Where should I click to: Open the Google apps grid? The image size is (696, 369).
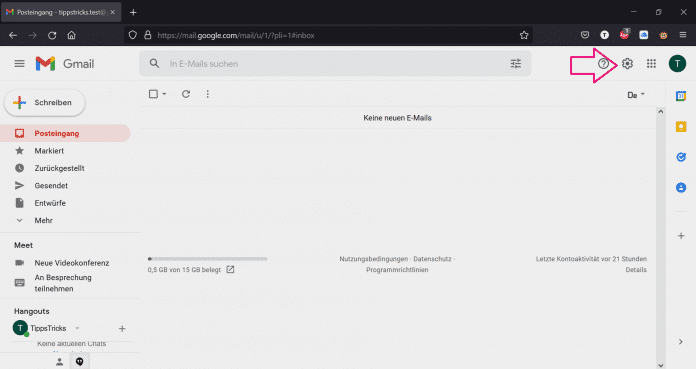[x=651, y=63]
